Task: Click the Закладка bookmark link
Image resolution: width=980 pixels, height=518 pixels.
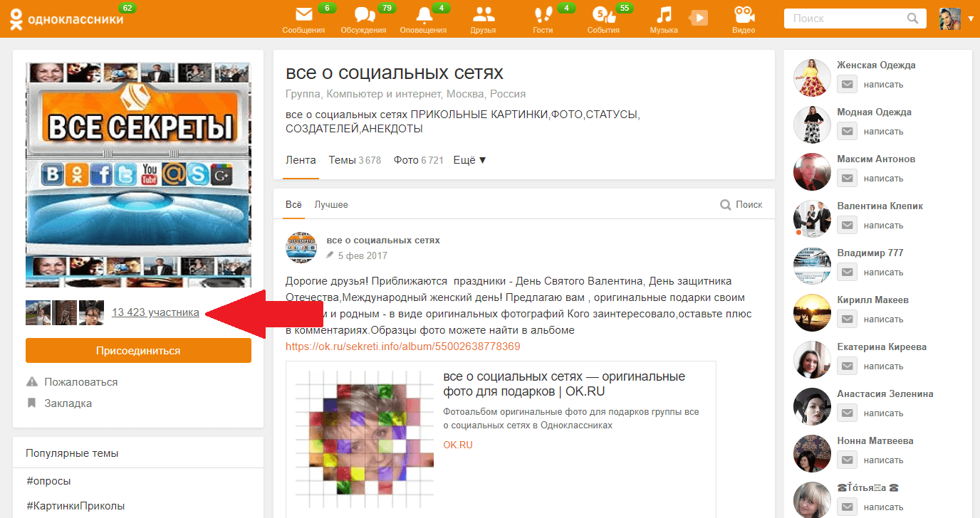Action: tap(68, 403)
